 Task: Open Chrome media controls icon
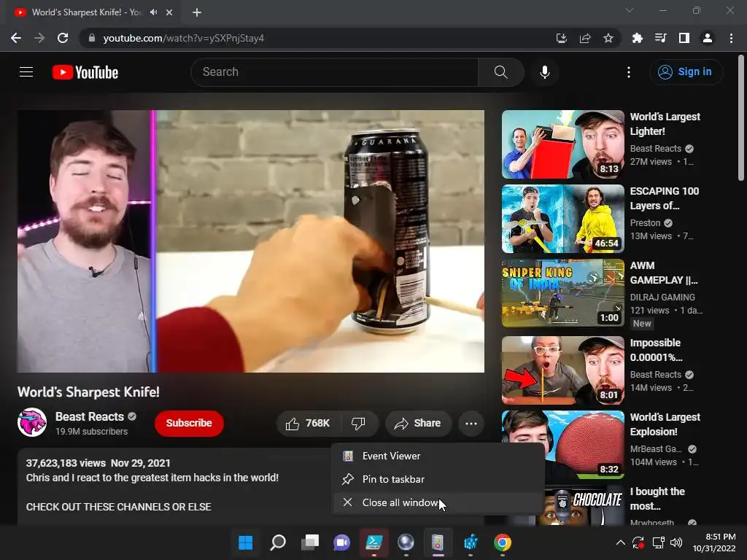(660, 38)
